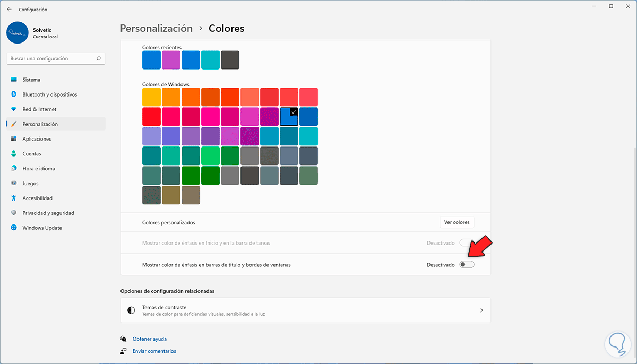Open Bluetooth y dispositivos settings
637x364 pixels.
(49, 94)
